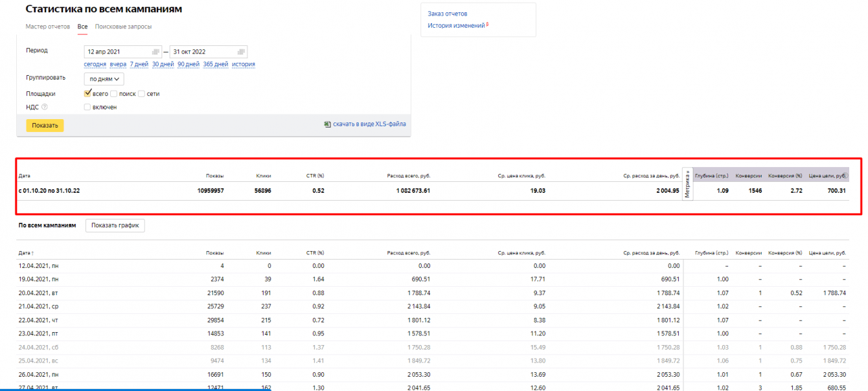Screen dimensions: 868x391
Task: Click the start date field 12 апр 2021
Action: [x=123, y=52]
